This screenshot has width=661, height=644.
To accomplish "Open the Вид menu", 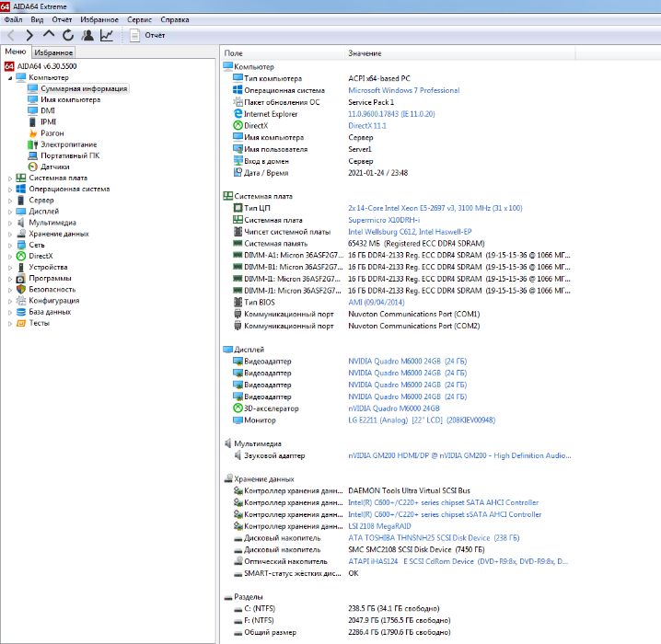I will coord(37,18).
